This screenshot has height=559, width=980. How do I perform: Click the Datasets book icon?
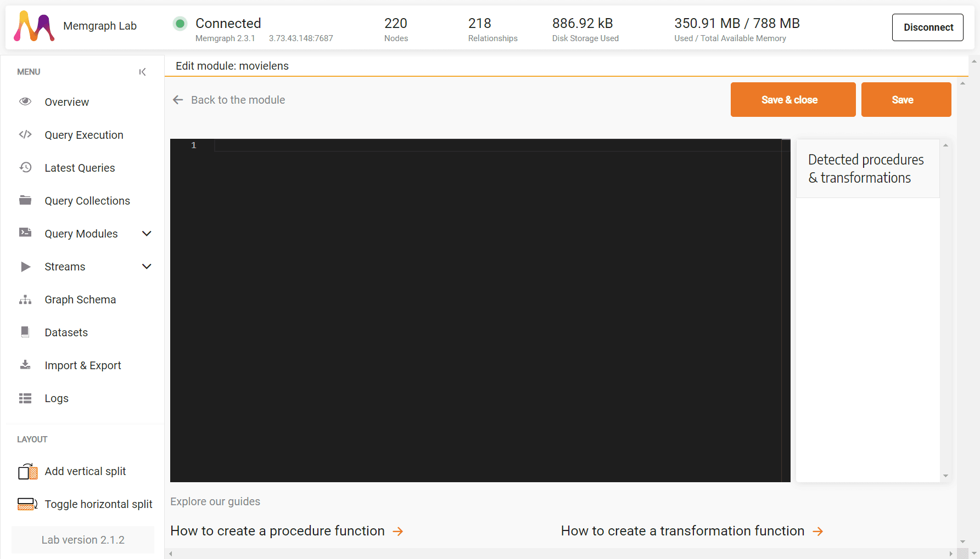click(x=25, y=332)
